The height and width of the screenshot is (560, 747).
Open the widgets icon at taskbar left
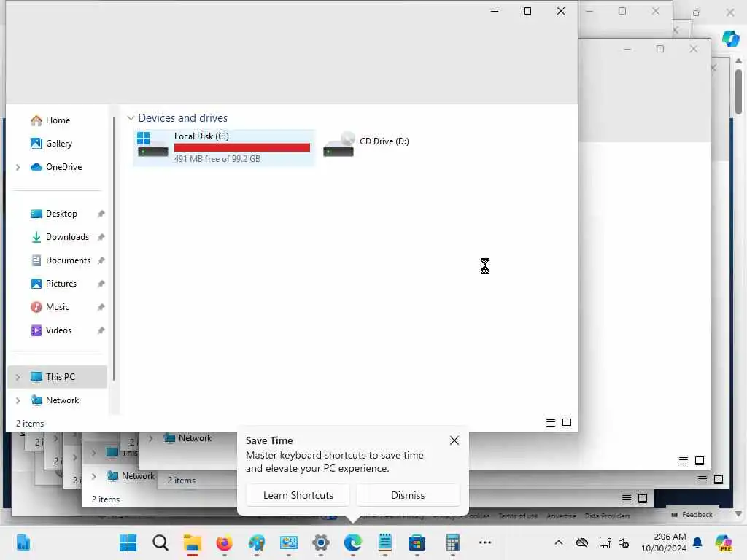pyautogui.click(x=23, y=542)
